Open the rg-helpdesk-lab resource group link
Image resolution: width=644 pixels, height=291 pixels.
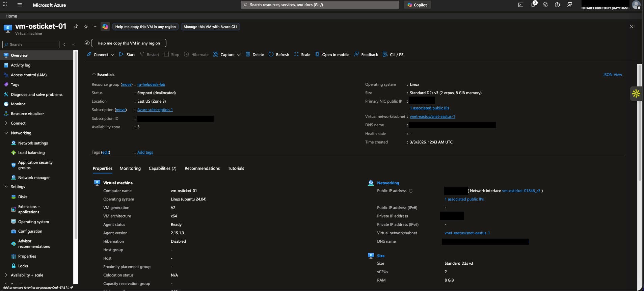coord(151,84)
